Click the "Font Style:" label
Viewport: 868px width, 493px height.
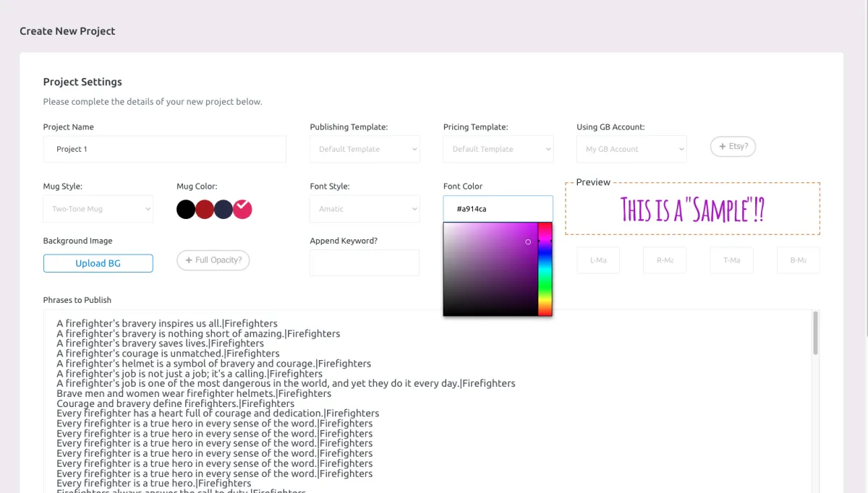point(330,187)
